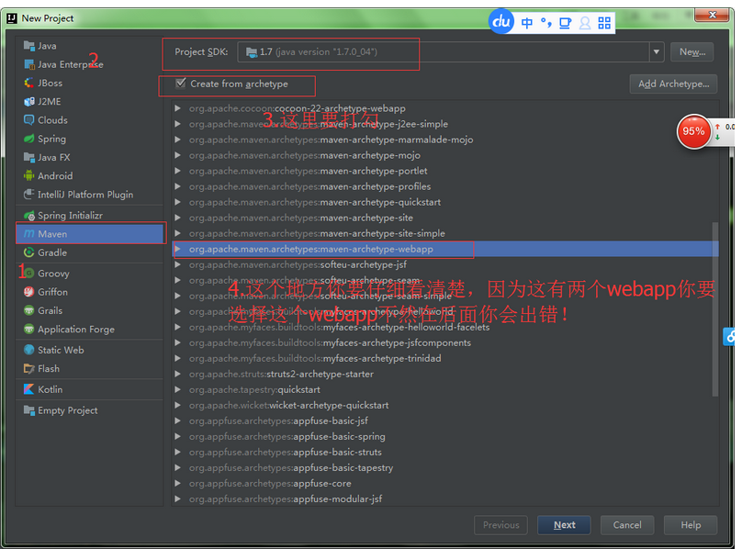Viewport: 742px width, 560px height.
Task: Expand the wicket-archetype-quickstart node
Action: pos(177,405)
